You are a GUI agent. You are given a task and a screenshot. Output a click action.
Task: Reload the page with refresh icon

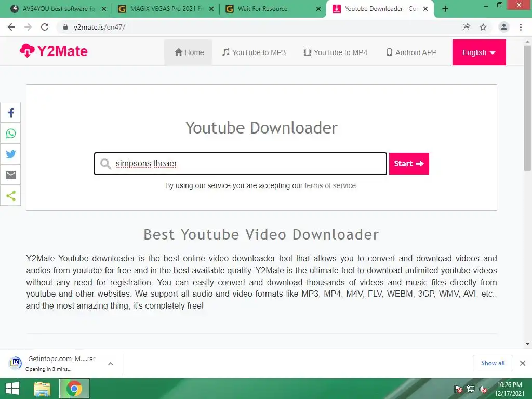point(45,27)
